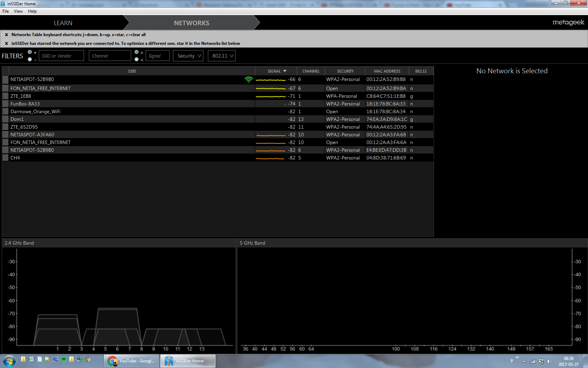The image size is (588, 368).
Task: Star the ZTE_652D95 network row
Action: point(5,127)
